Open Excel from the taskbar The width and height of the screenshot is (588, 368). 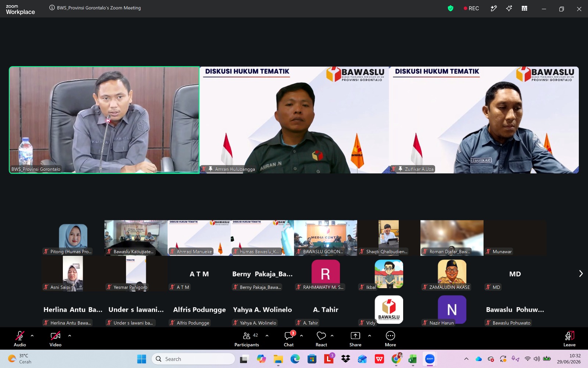(x=412, y=359)
